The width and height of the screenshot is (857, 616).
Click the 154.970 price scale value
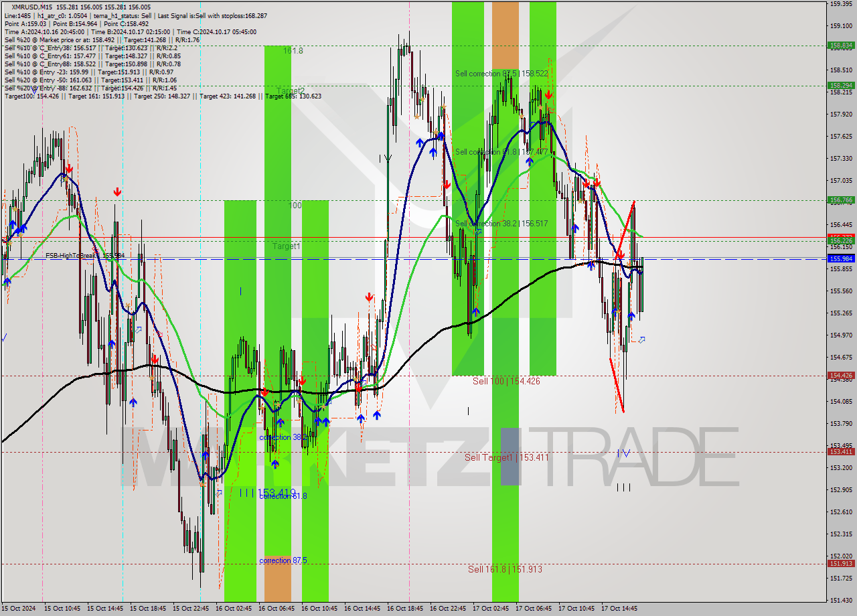point(840,335)
